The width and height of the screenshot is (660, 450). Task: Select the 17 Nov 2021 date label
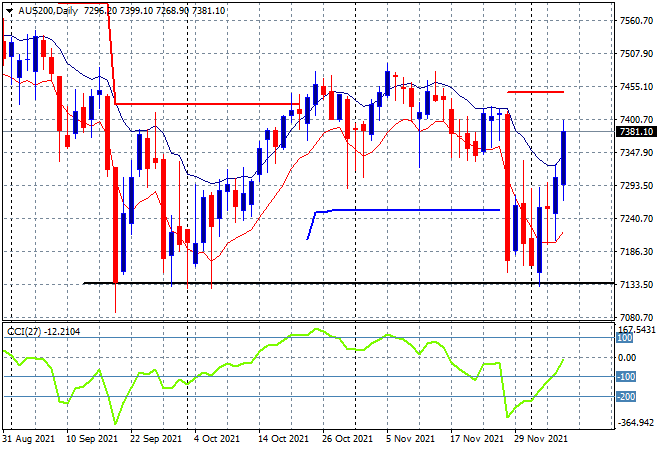477,439
